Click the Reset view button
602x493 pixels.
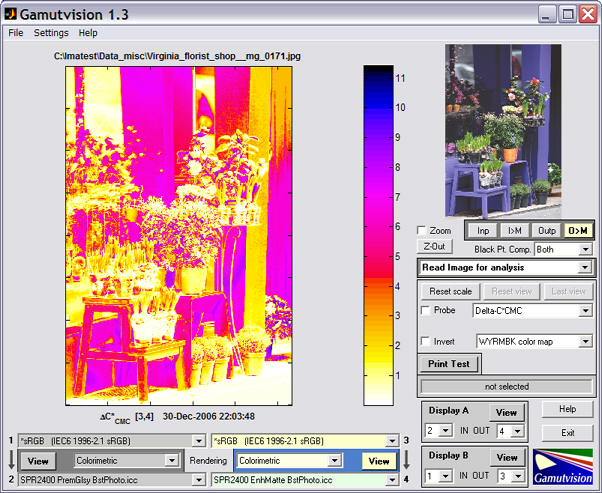[x=511, y=291]
